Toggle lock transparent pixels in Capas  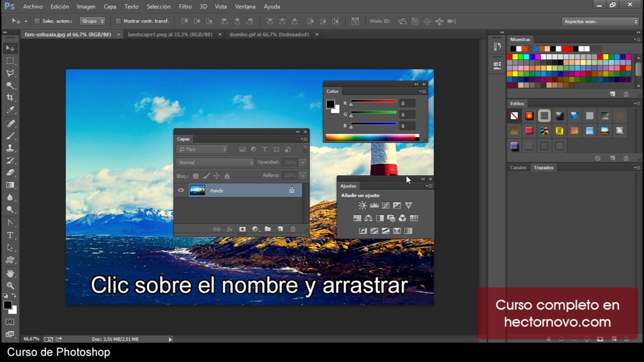pyautogui.click(x=196, y=176)
